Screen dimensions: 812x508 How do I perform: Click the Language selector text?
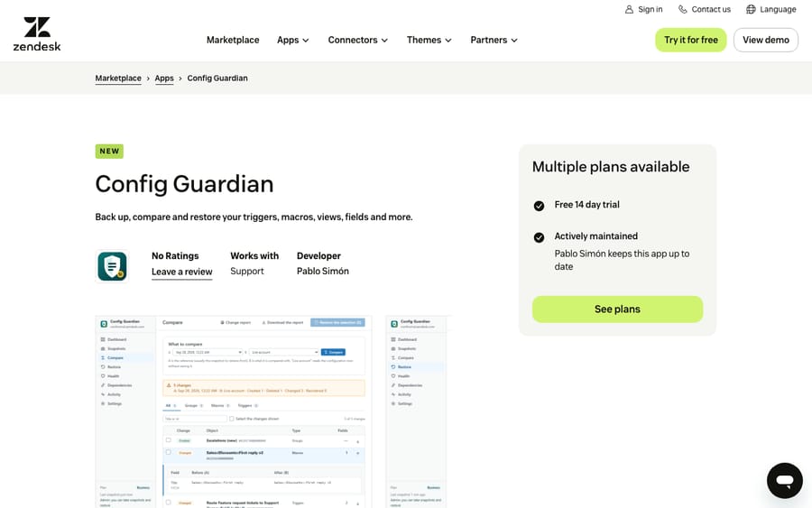[778, 9]
